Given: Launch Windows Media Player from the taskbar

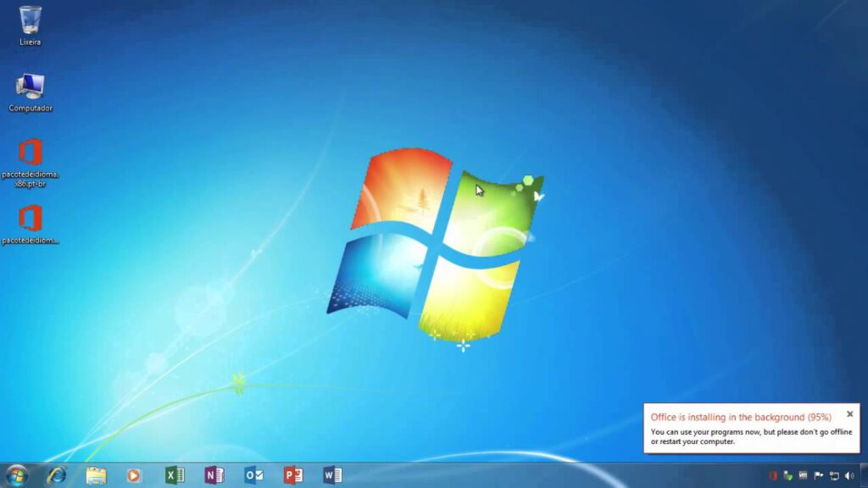Looking at the screenshot, I should click(x=133, y=475).
